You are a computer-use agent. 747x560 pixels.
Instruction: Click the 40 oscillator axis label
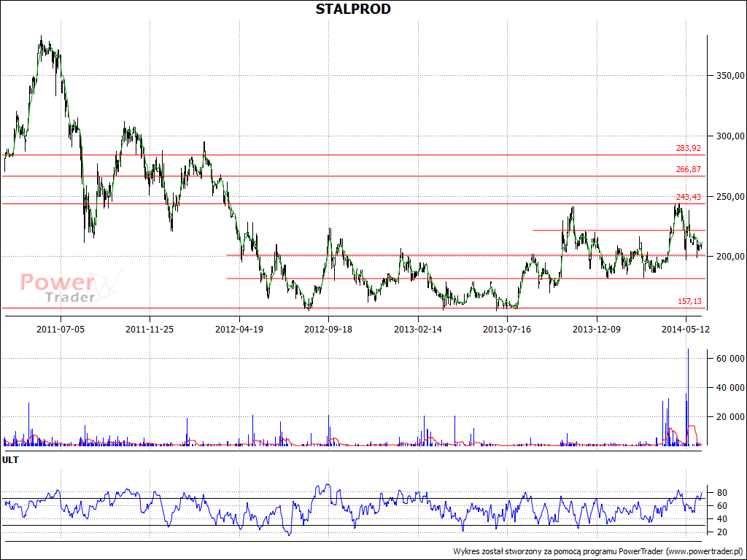click(721, 519)
